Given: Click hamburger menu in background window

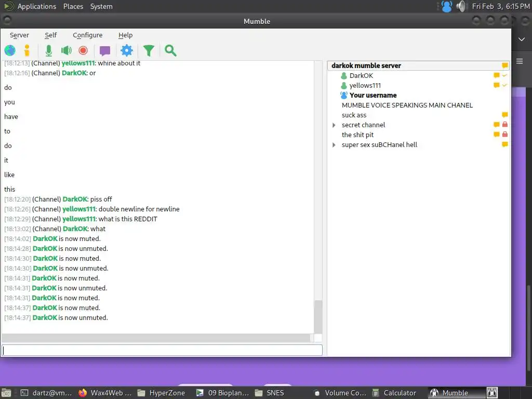Looking at the screenshot, I should [520, 61].
